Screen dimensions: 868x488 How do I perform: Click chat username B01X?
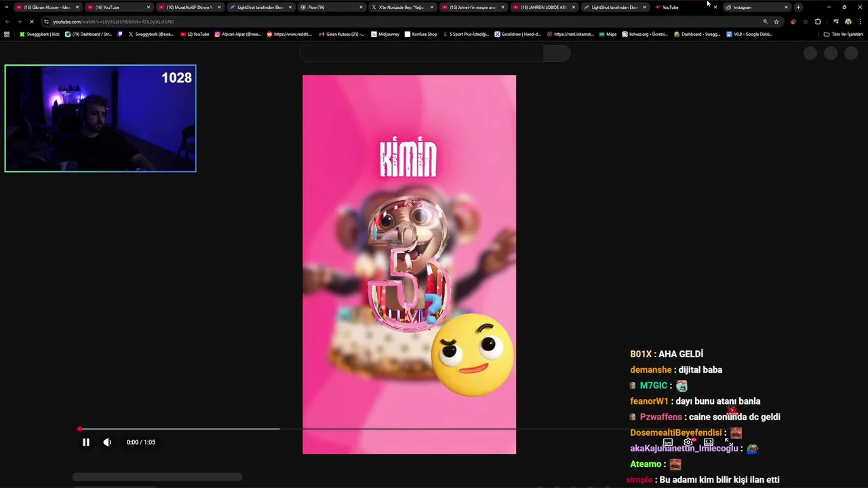tap(641, 354)
